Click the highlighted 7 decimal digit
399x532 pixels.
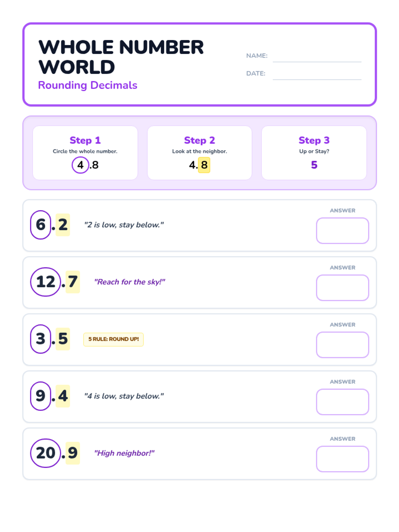[73, 282]
